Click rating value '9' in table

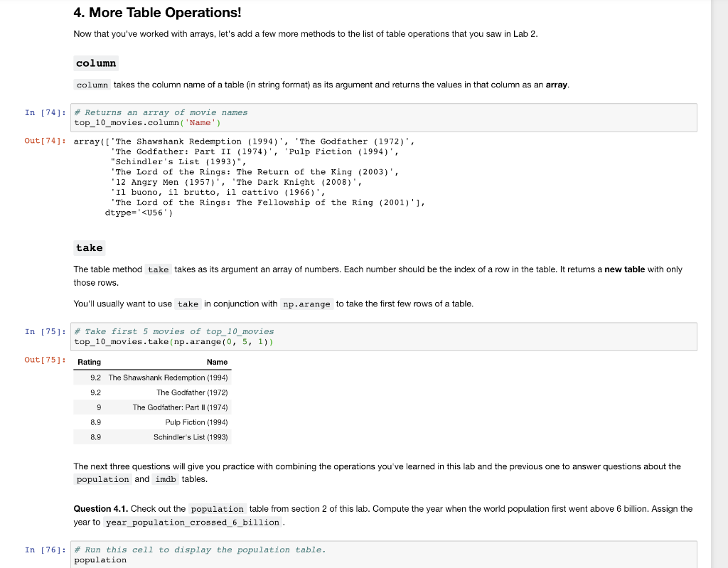(98, 407)
